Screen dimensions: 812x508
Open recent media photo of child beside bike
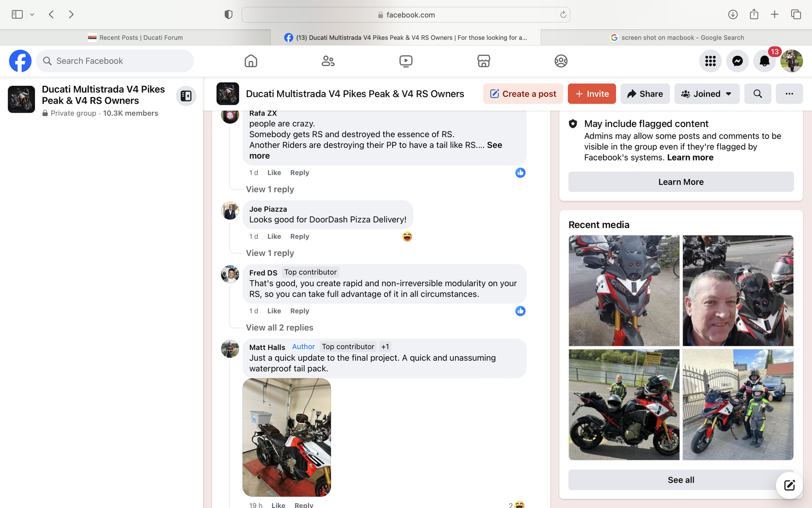click(x=738, y=404)
